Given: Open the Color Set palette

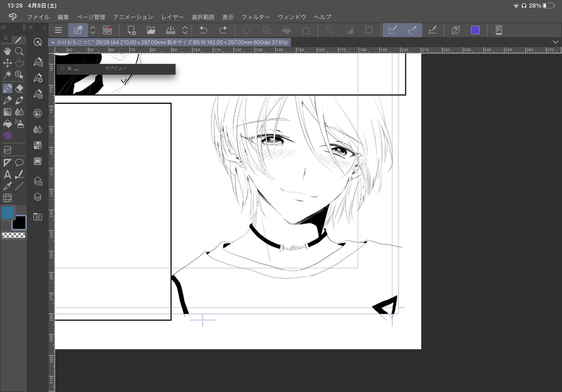Looking at the screenshot, I should pos(38,145).
